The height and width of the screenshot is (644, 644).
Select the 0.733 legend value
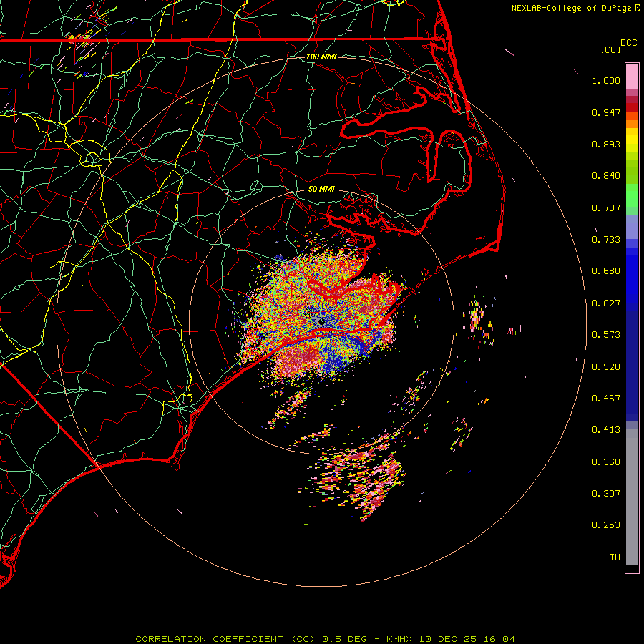tap(606, 240)
